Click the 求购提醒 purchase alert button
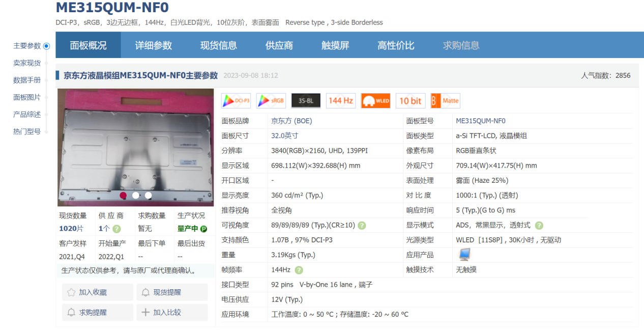The image size is (644, 332). tap(98, 312)
